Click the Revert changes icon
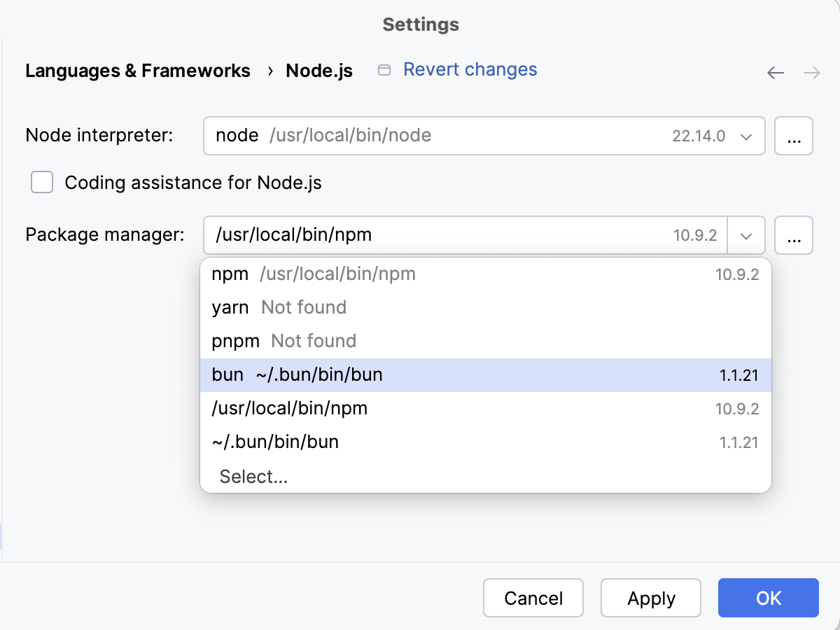This screenshot has width=840, height=630. point(384,70)
